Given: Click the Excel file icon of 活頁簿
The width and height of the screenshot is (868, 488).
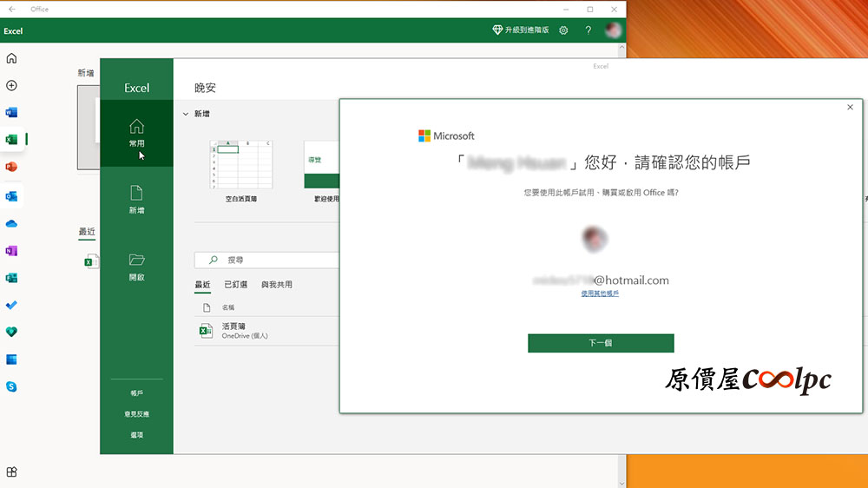Looking at the screenshot, I should 206,331.
